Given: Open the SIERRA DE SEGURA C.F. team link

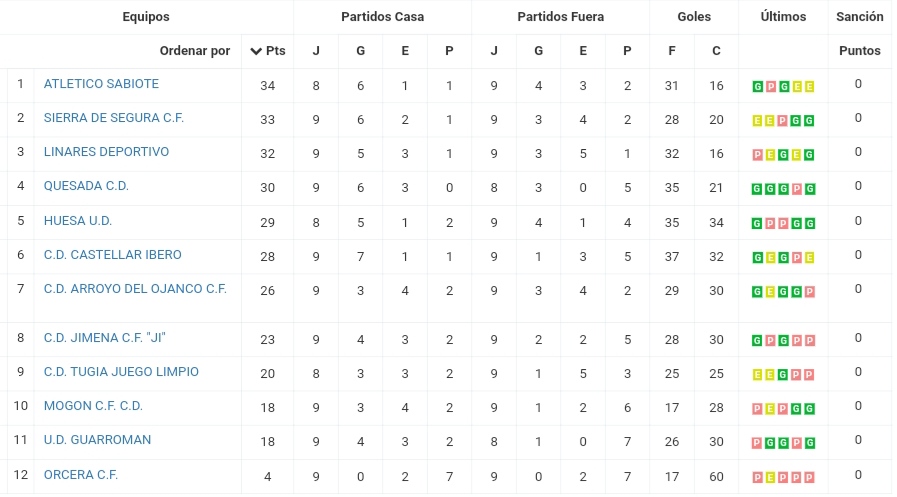Looking at the screenshot, I should tap(114, 118).
